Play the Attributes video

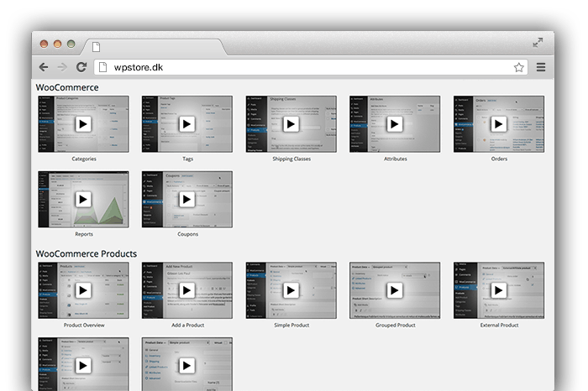(395, 124)
